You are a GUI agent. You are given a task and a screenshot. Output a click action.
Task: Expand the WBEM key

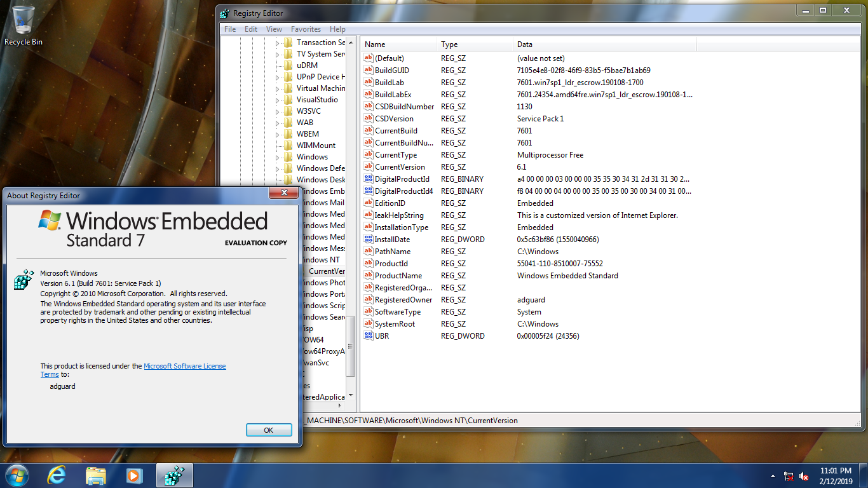pyautogui.click(x=278, y=134)
